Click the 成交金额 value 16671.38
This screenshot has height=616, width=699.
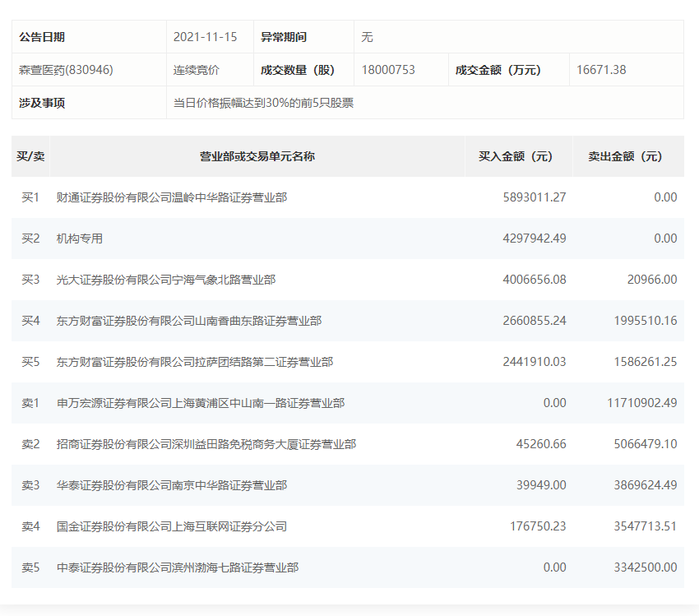point(601,70)
